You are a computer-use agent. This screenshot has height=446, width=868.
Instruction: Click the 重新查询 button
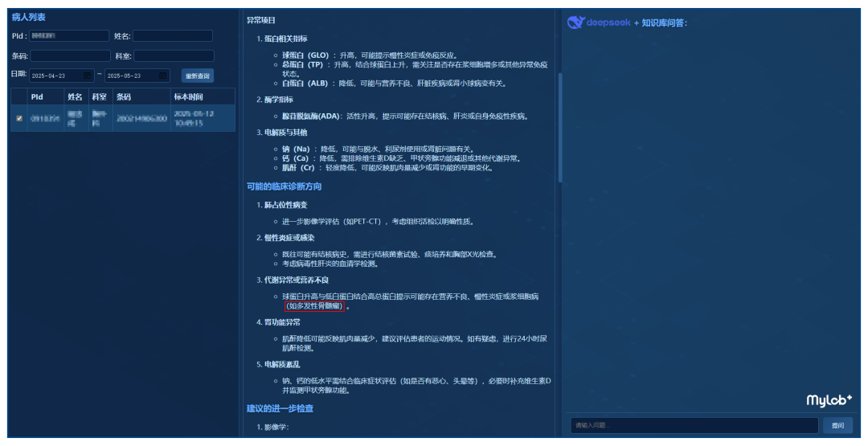pos(198,76)
